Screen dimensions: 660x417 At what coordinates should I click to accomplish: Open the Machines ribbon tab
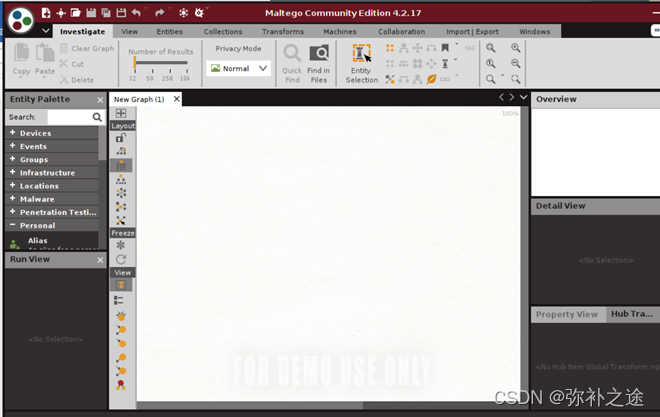(340, 32)
